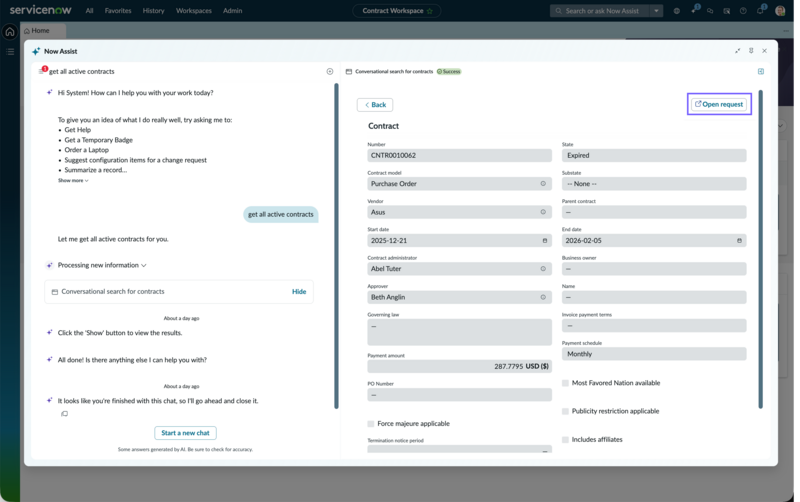800x502 pixels.
Task: Click the Open request button
Action: click(x=719, y=104)
